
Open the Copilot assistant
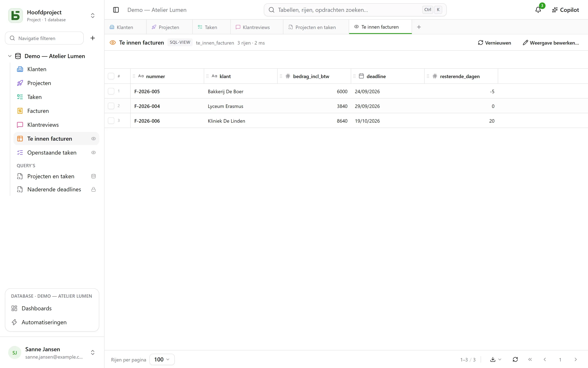click(565, 10)
